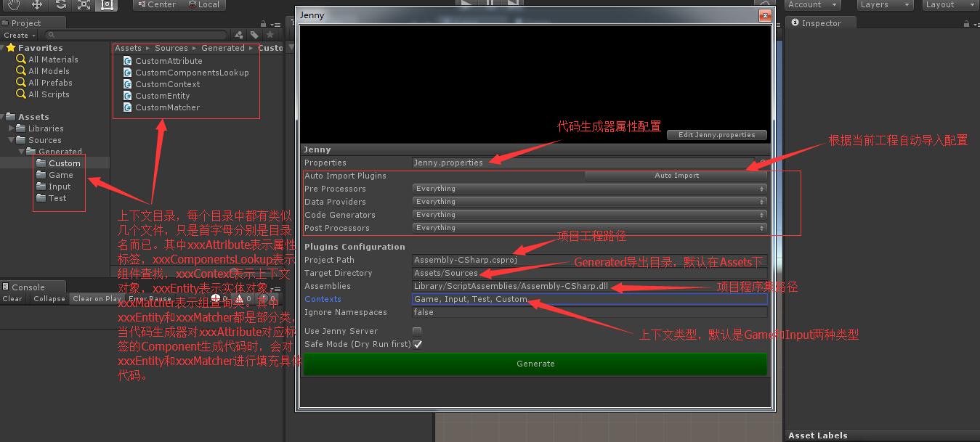Open the Data Providers dropdown
The image size is (980, 442).
pos(589,202)
